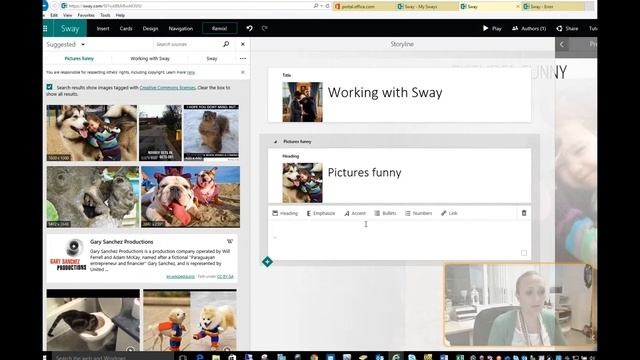Open the Office app launcher grid
Screen dimensions: 640x360
(x=45, y=29)
